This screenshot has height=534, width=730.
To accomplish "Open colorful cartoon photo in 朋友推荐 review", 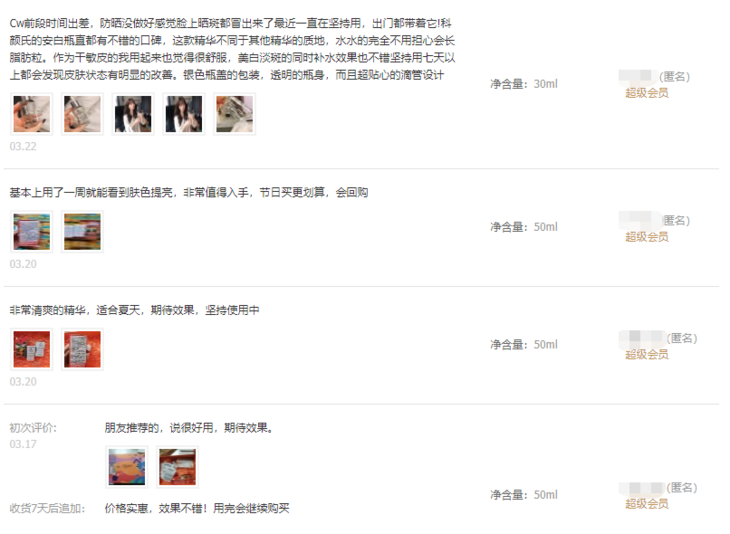I will coord(127,467).
